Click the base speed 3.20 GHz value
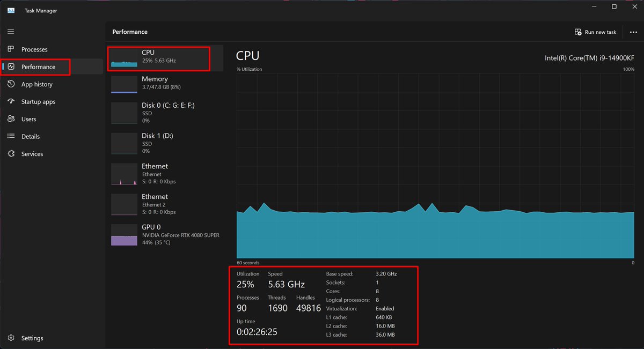The width and height of the screenshot is (644, 349). pyautogui.click(x=386, y=274)
